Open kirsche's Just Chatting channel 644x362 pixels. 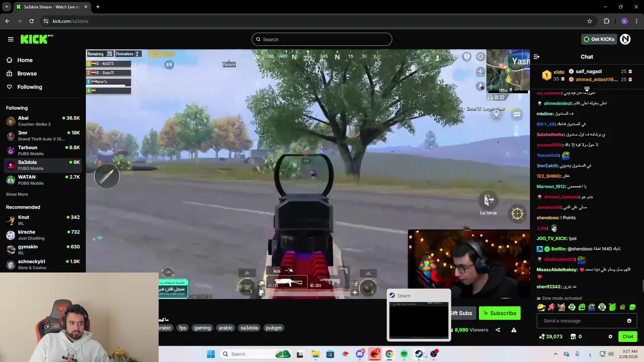[43, 235]
